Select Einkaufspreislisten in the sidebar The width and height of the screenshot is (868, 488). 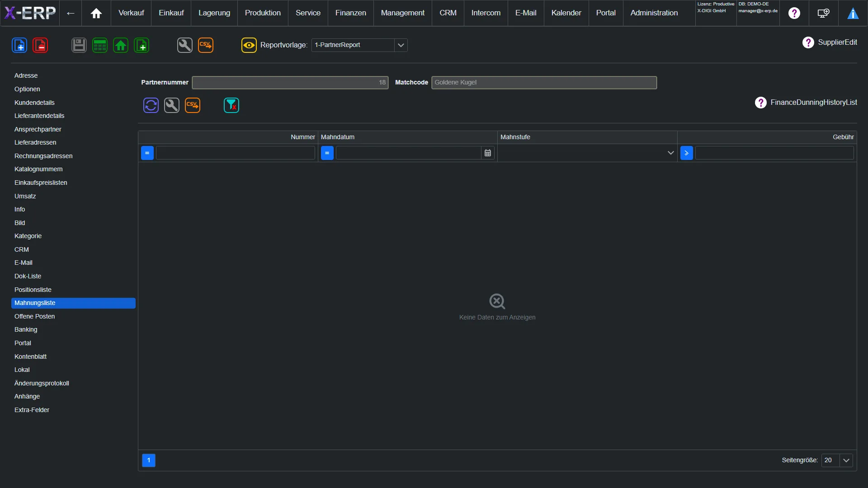73,183
